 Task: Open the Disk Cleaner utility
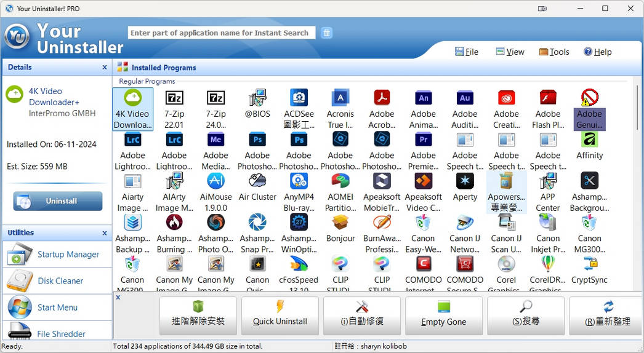tap(57, 281)
